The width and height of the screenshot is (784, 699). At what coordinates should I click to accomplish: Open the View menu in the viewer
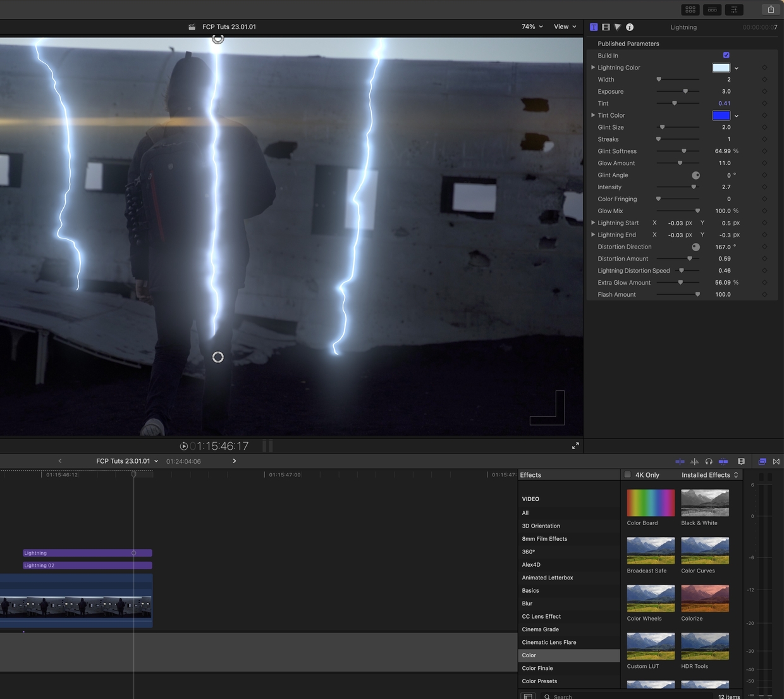click(x=563, y=27)
